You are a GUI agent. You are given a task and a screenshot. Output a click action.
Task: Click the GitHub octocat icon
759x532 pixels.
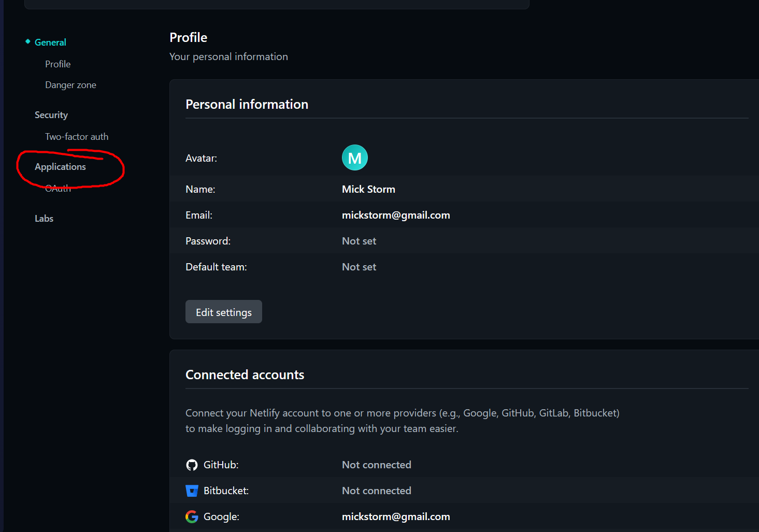click(x=192, y=465)
